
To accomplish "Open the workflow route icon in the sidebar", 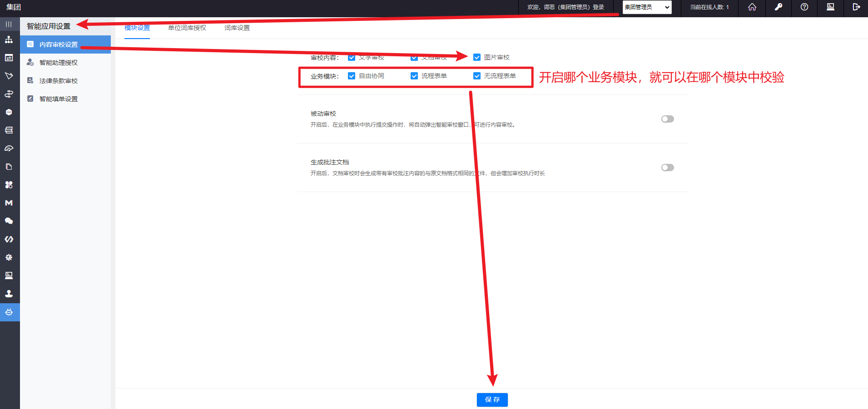I will [9, 94].
